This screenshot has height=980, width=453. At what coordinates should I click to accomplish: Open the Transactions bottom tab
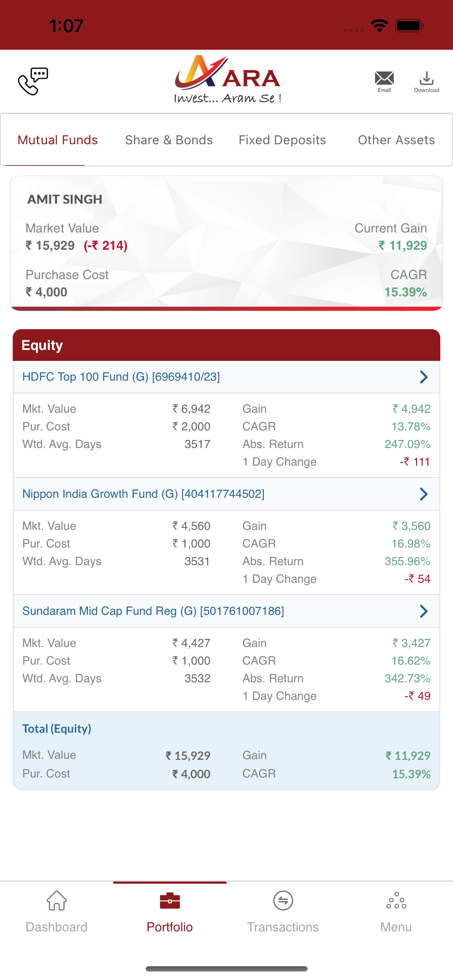[283, 912]
